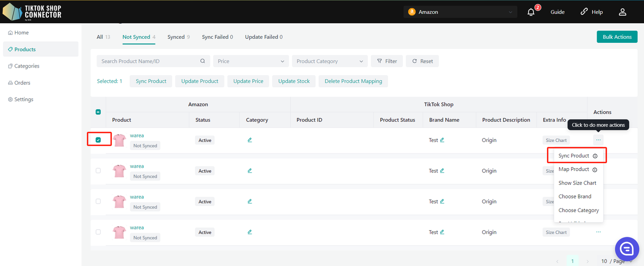Screen dimensions: 644x266
Task: Toggle the select-all header checkbox
Action: point(98,112)
